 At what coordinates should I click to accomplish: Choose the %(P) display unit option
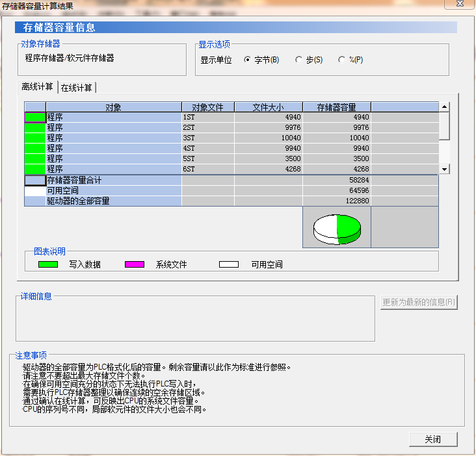point(342,60)
